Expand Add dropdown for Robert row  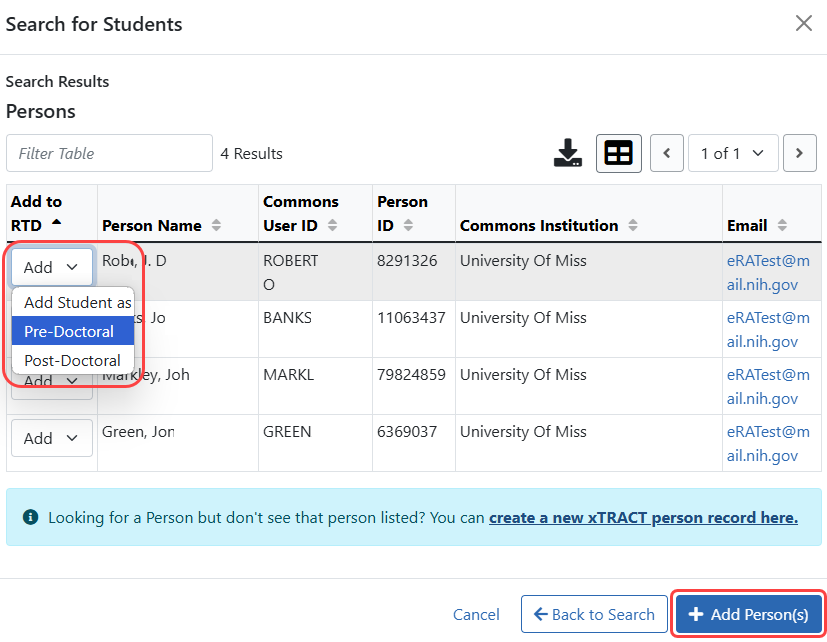point(51,267)
